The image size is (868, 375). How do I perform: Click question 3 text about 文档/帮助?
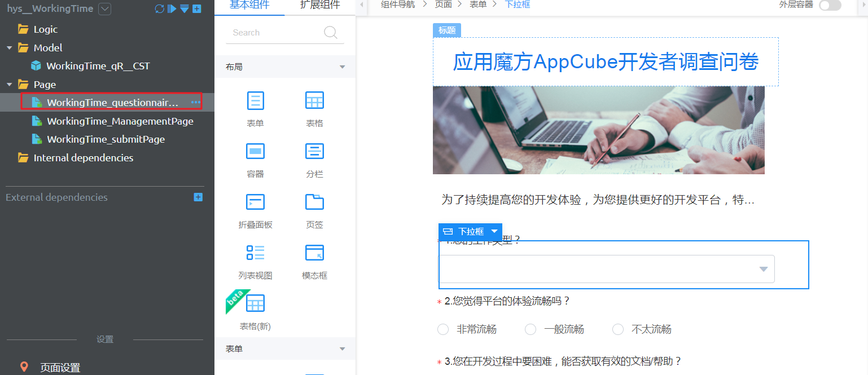(x=563, y=361)
